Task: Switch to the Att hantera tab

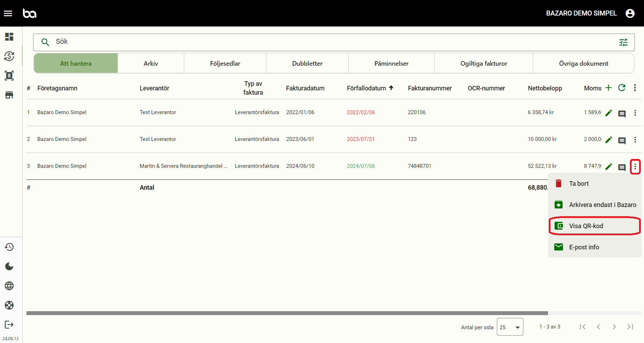Action: (x=76, y=64)
